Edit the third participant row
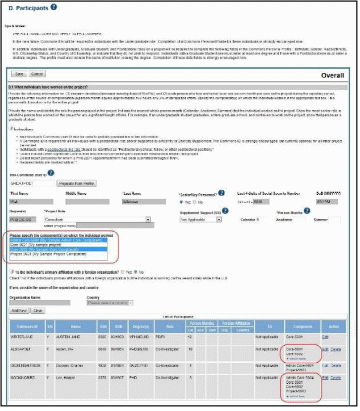Screen dimensions: 360x411 point(325,365)
